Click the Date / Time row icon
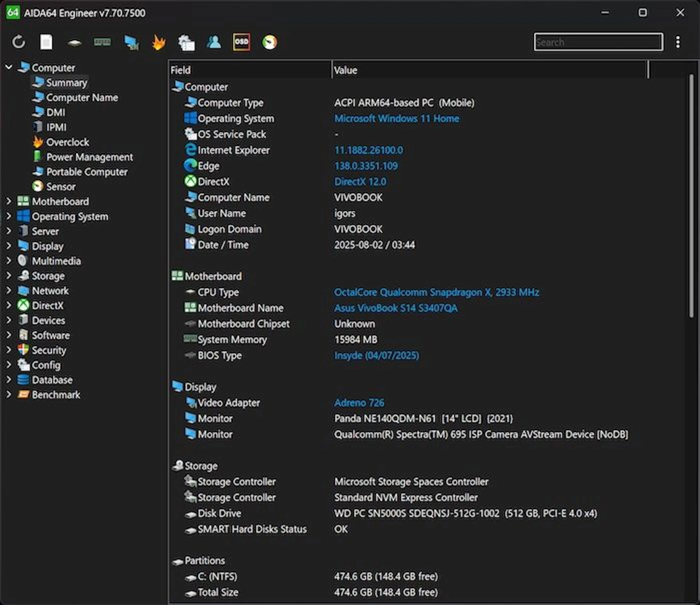 pyautogui.click(x=190, y=244)
